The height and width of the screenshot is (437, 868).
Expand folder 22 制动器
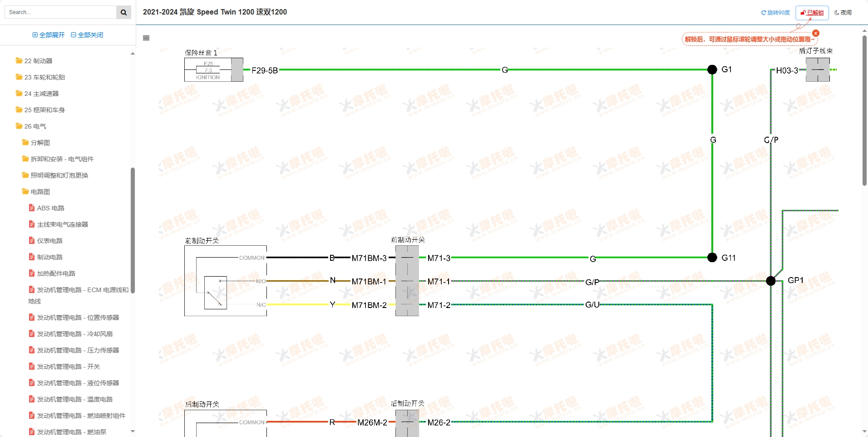[38, 61]
